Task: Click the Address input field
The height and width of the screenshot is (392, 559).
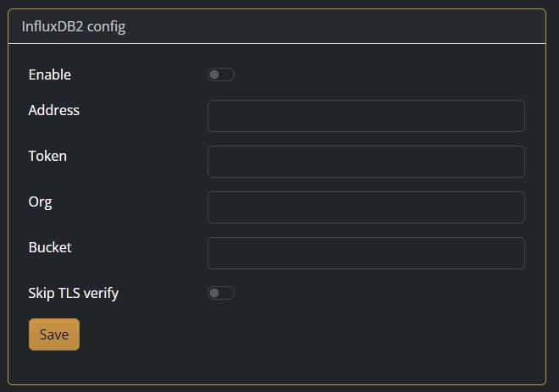Action: (x=366, y=116)
